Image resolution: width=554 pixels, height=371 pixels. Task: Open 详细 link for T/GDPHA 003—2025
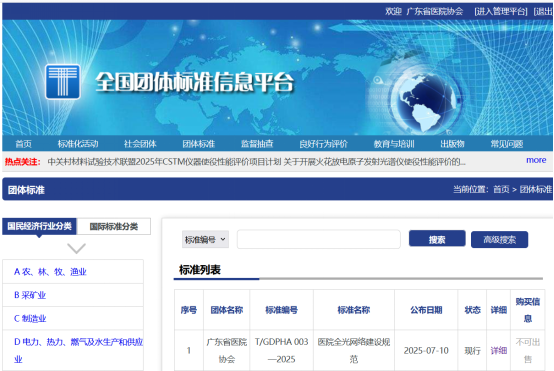pyautogui.click(x=499, y=351)
